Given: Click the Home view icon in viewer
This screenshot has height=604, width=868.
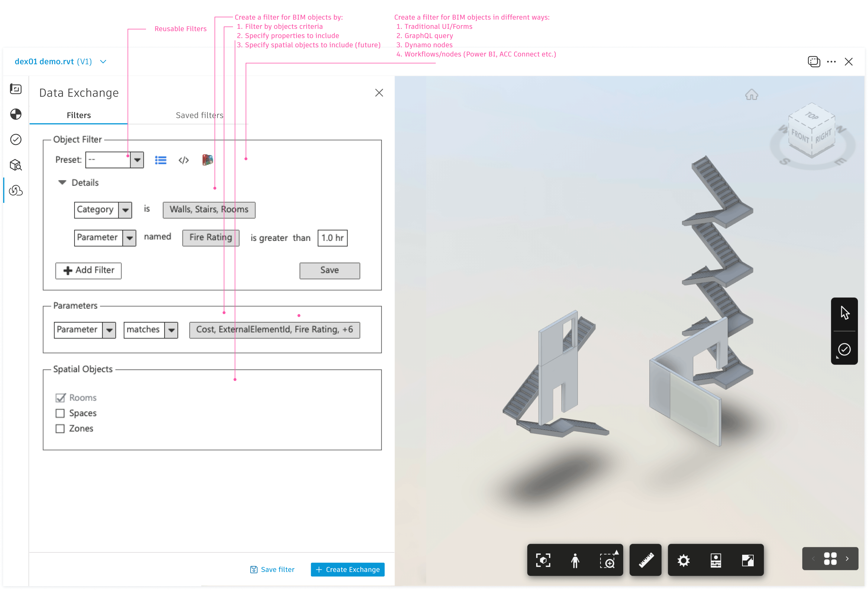Looking at the screenshot, I should (752, 95).
